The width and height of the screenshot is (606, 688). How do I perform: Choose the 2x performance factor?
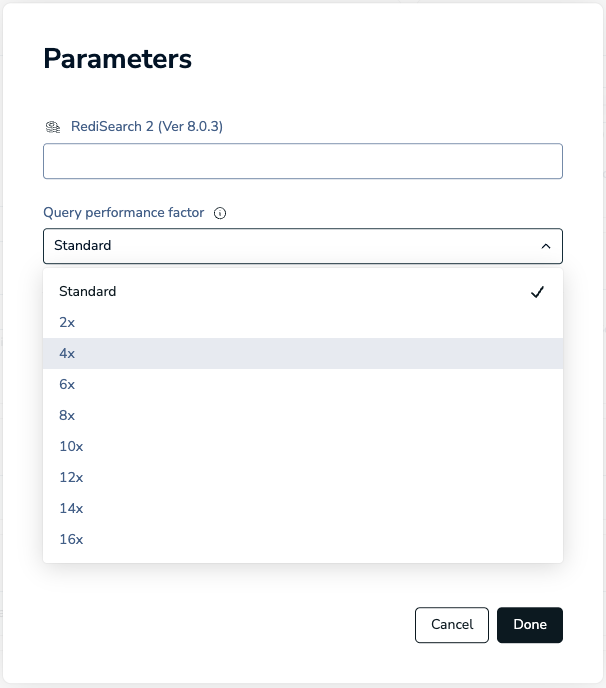click(x=67, y=323)
